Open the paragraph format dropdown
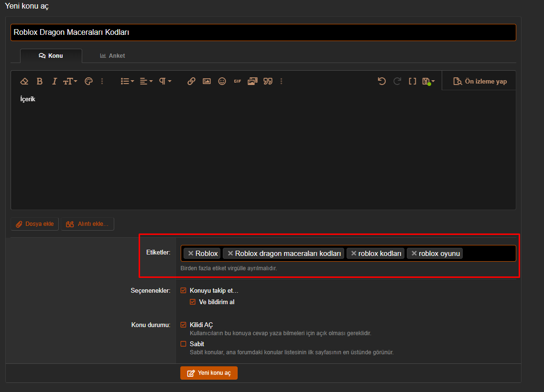This screenshot has height=392, width=544. [165, 81]
